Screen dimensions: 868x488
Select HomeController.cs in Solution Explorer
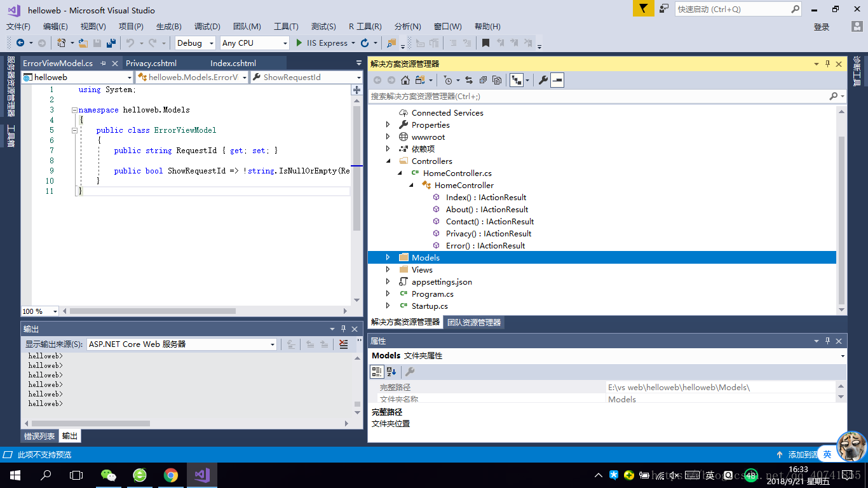(x=457, y=173)
